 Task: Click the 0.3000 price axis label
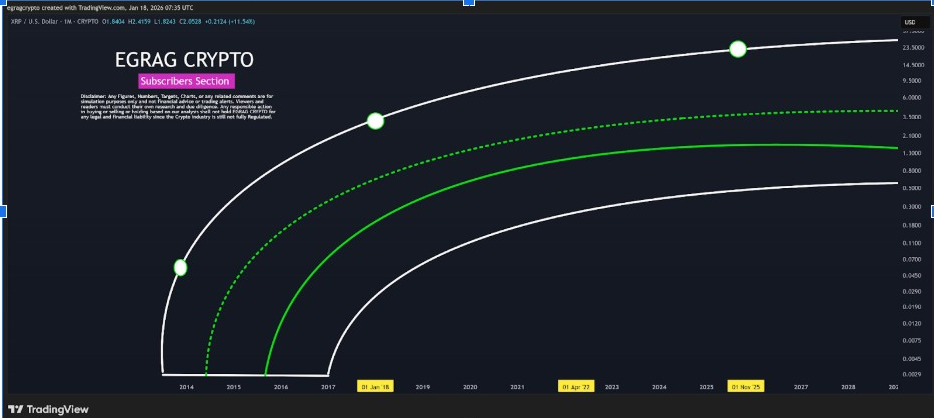910,207
